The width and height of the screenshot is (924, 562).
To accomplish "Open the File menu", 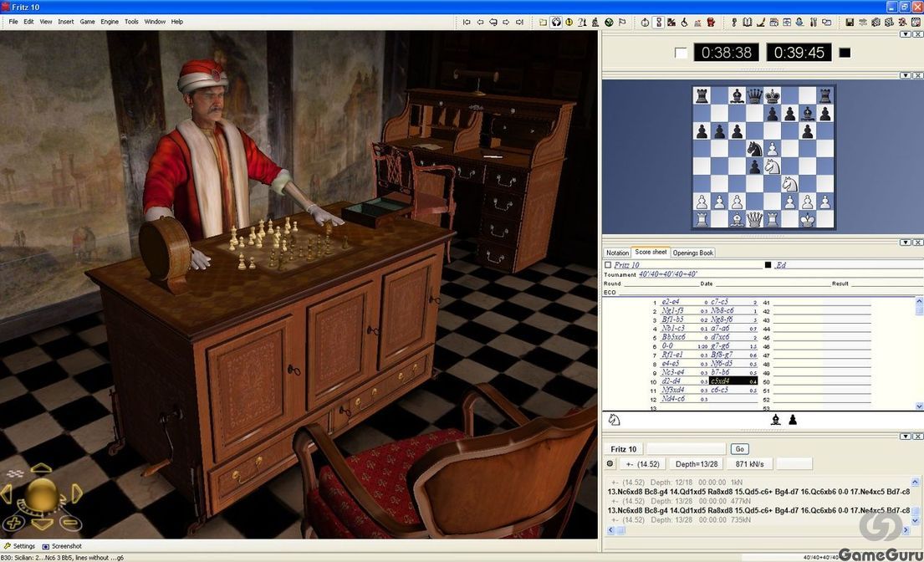I will 13,22.
